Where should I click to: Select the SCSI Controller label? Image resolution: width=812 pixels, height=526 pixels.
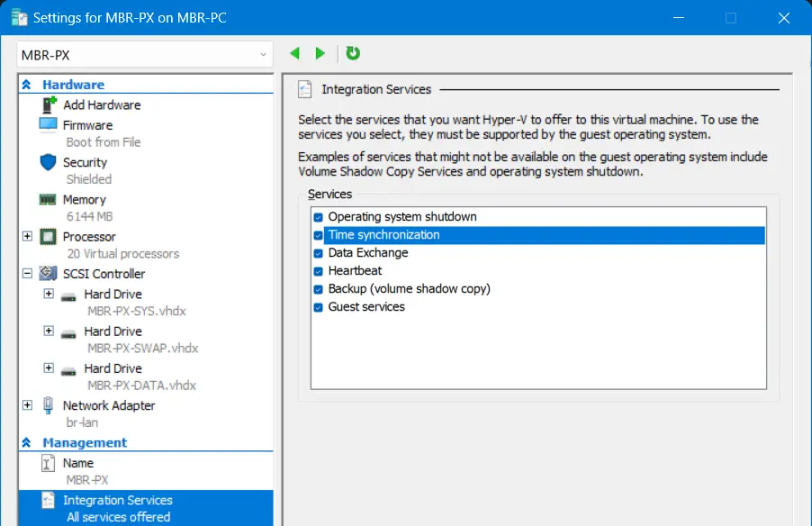click(x=104, y=274)
